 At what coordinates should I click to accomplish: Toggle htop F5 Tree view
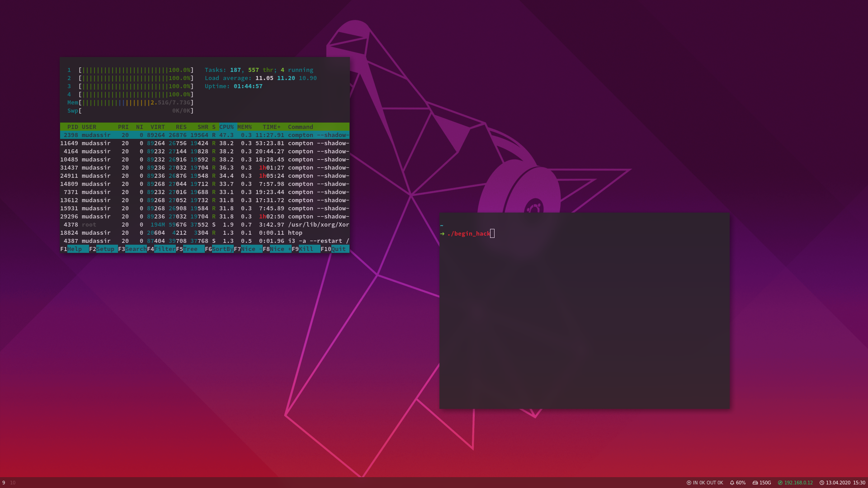click(190, 249)
